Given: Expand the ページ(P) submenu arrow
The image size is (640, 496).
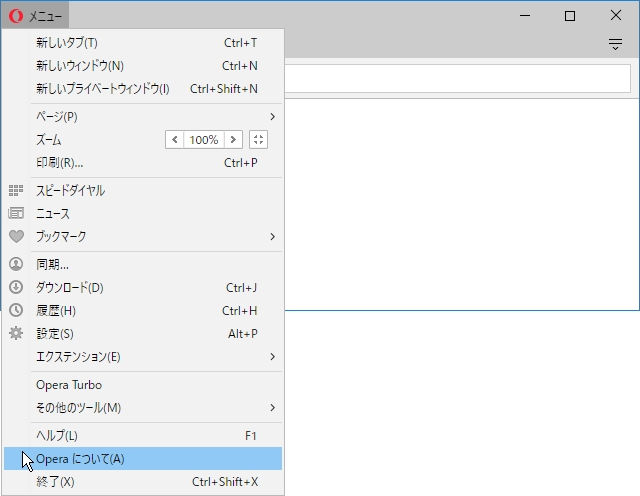Looking at the screenshot, I should [272, 117].
